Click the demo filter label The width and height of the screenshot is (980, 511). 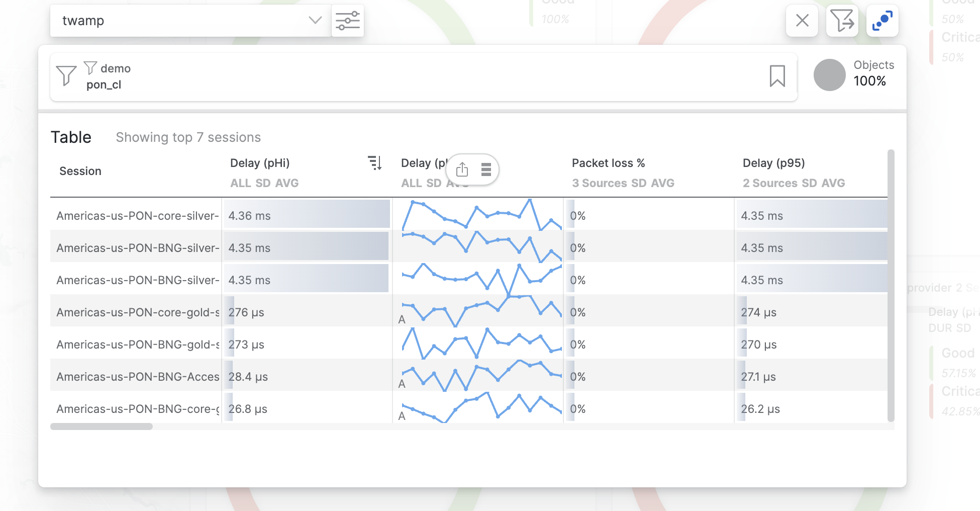116,68
